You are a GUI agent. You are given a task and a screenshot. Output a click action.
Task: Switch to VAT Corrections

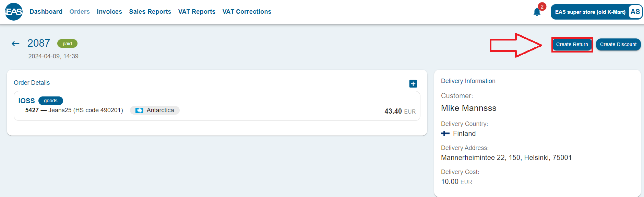click(x=247, y=12)
